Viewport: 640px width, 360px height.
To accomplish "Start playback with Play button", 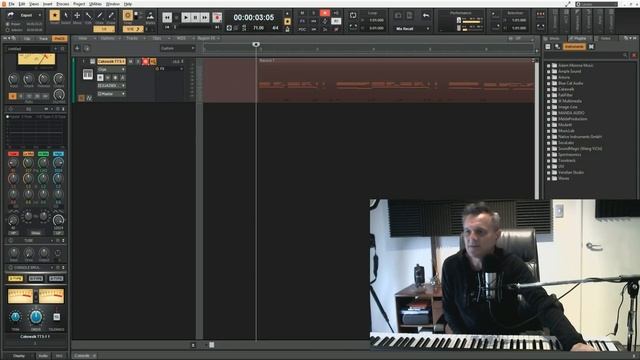I will [x=186, y=17].
